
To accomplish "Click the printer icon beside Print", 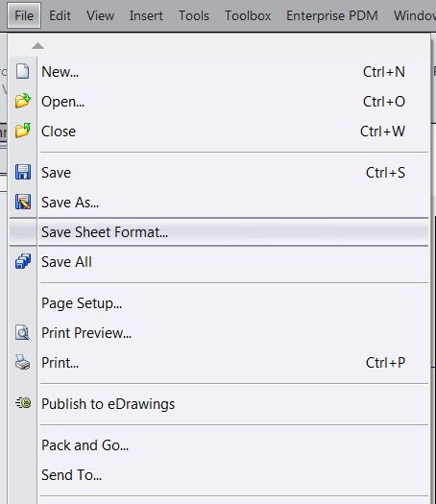I will 22,362.
